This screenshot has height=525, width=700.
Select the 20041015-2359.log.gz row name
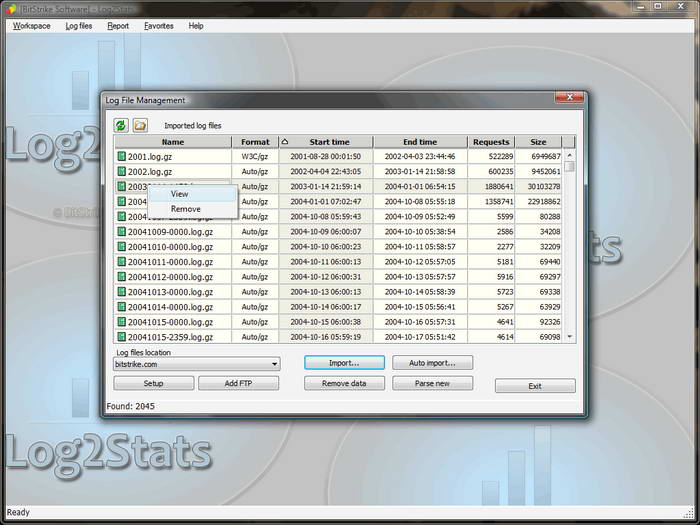coord(171,337)
